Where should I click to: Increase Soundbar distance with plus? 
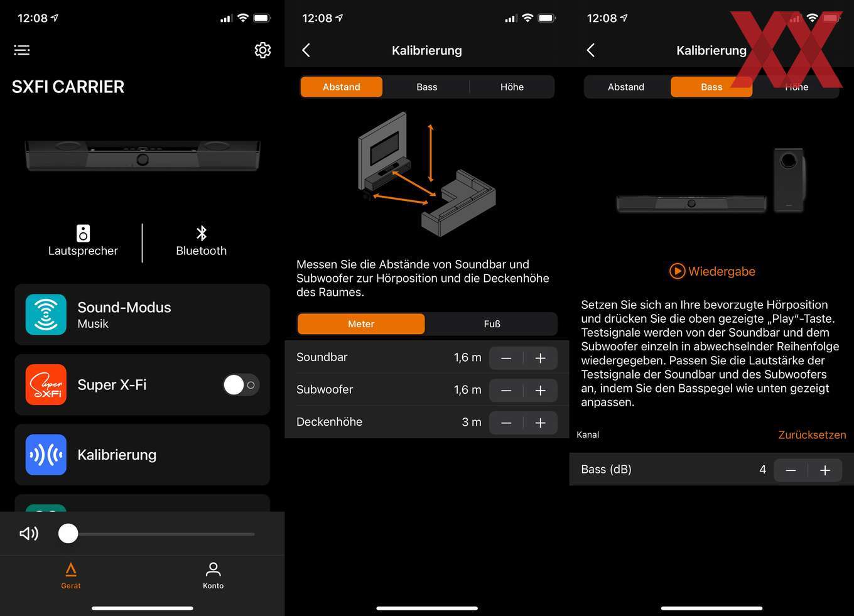point(540,358)
